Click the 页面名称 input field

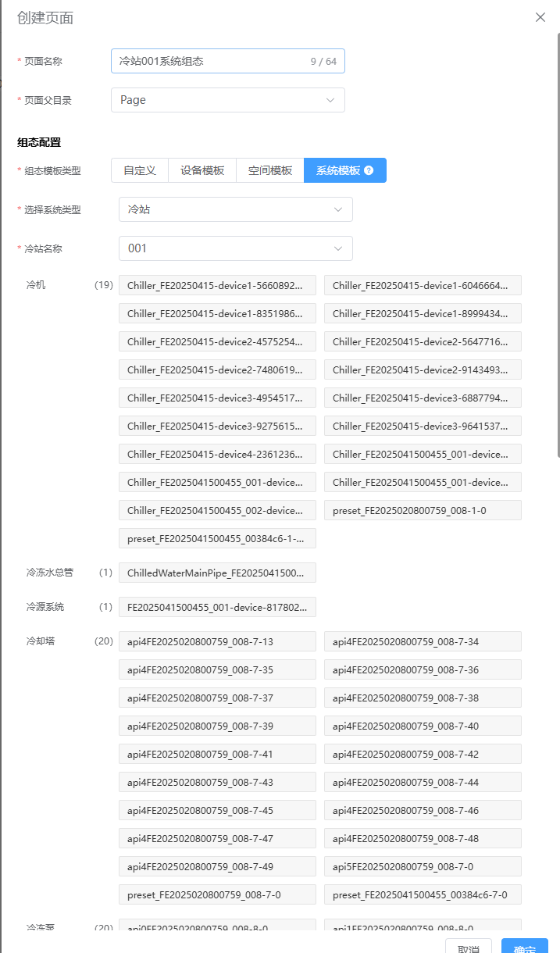228,61
